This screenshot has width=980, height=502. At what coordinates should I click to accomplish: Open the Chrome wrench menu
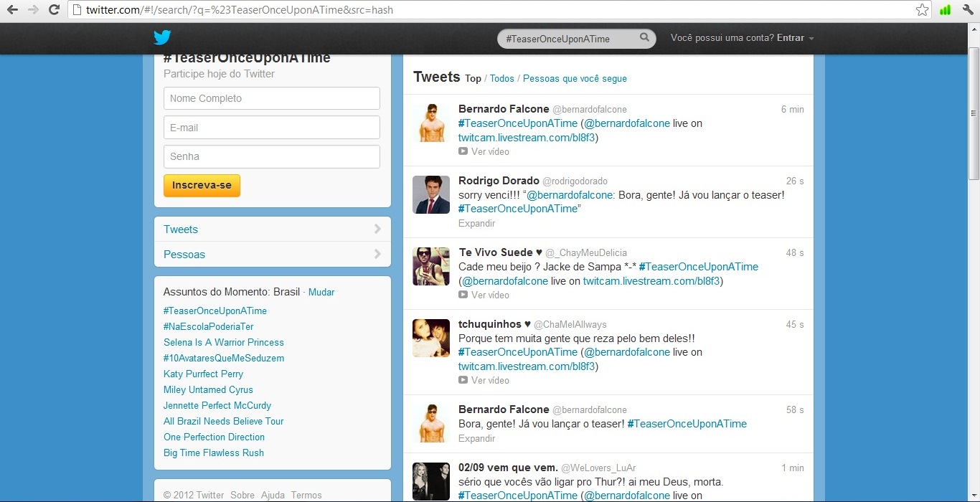point(968,10)
